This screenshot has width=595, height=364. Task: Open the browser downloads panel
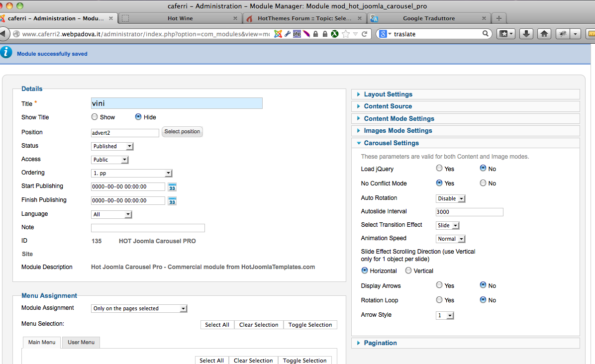click(526, 34)
